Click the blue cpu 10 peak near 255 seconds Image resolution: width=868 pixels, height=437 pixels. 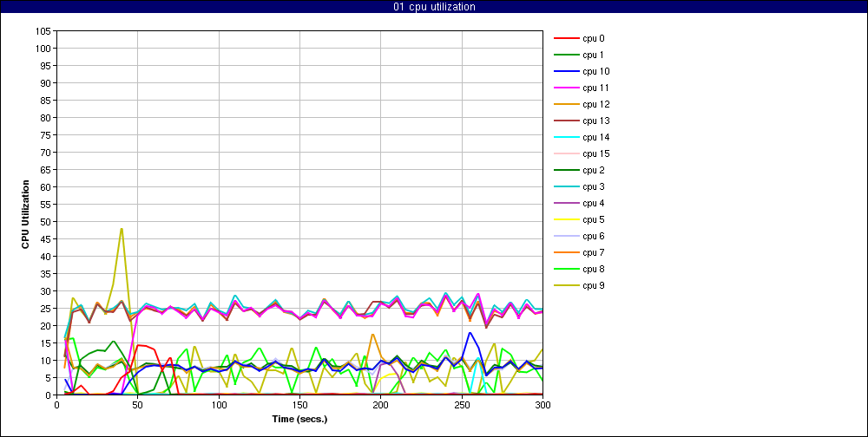click(470, 333)
